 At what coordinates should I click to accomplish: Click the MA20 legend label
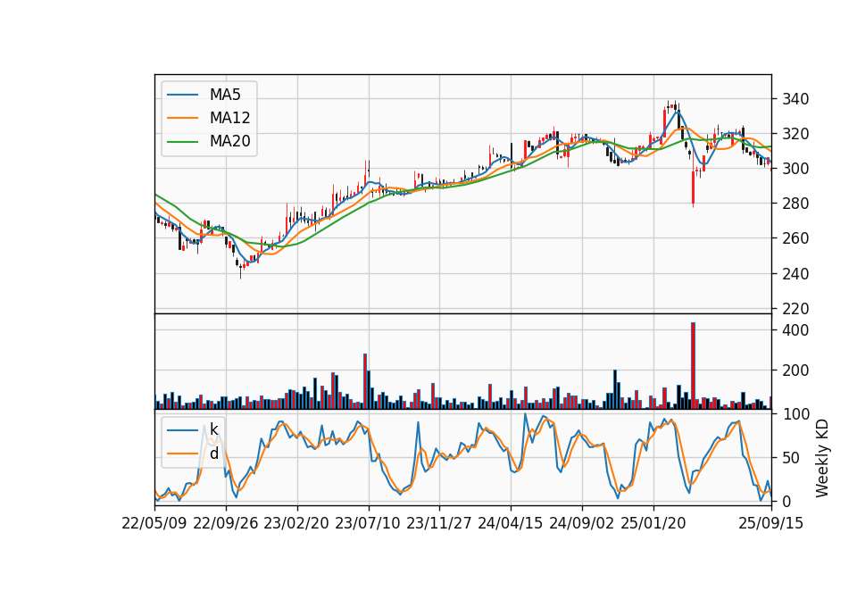229,141
